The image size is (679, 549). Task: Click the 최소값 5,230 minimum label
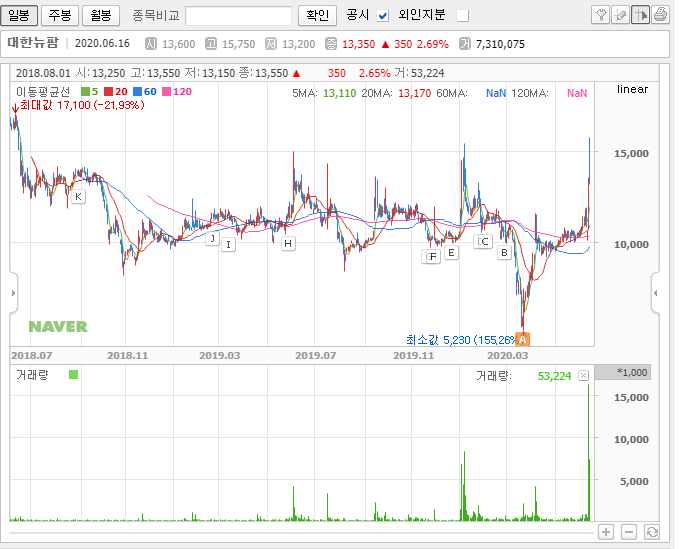coord(461,340)
